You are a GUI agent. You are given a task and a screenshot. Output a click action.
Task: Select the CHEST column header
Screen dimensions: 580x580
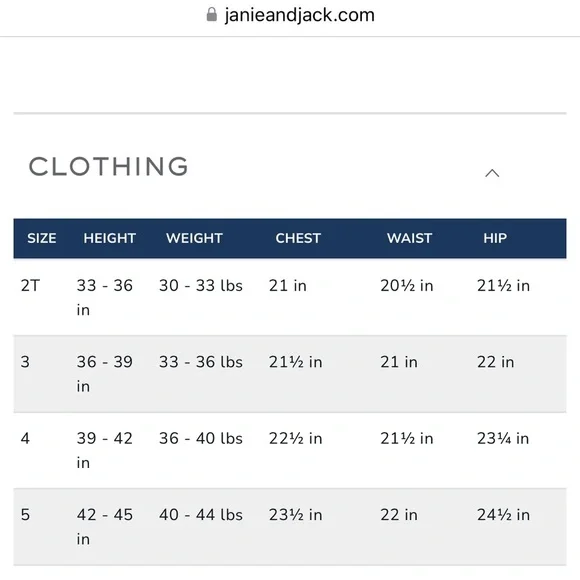(x=298, y=238)
